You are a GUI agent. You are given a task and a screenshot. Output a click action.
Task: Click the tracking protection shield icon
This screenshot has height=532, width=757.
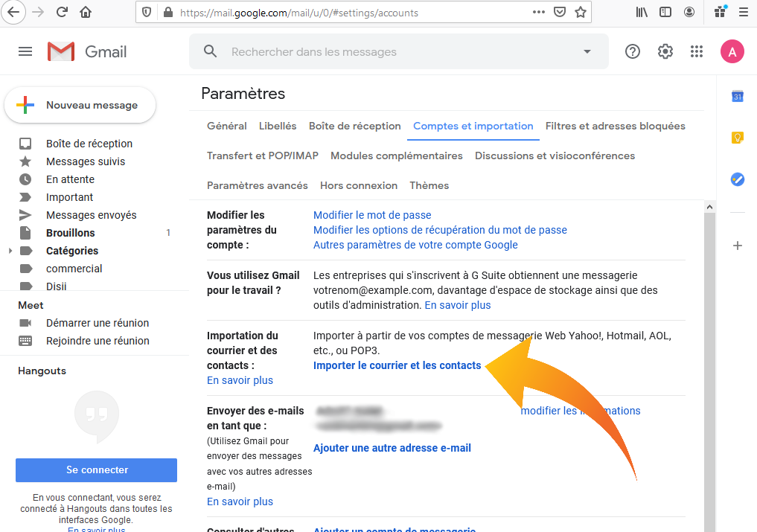point(147,13)
